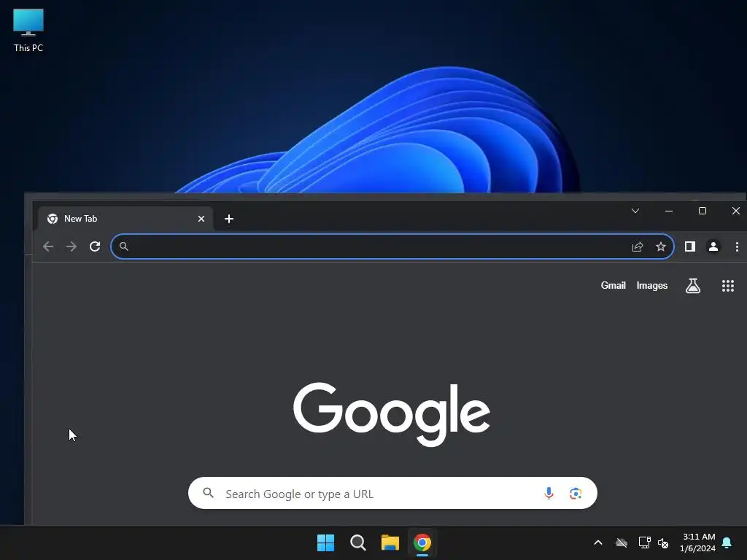Maximize the Chrome window
The image size is (747, 560).
click(x=703, y=211)
